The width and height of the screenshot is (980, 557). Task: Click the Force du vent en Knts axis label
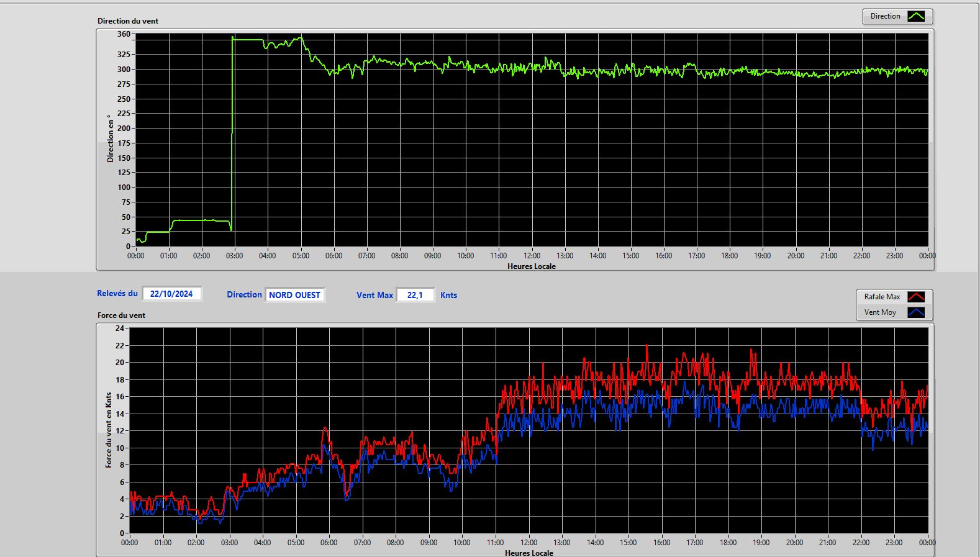[x=109, y=430]
